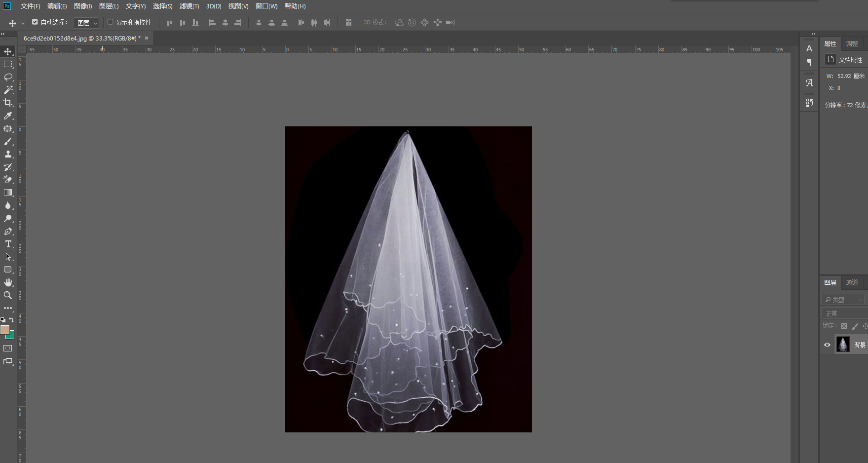
Task: Click align left edges icon
Action: [212, 23]
